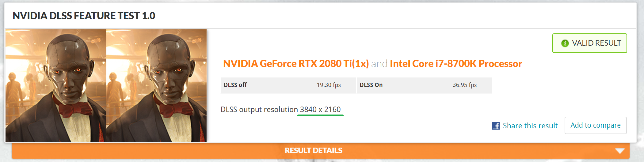The height and width of the screenshot is (162, 644).
Task: Click the left robot comparison thumbnail
Action: point(56,85)
